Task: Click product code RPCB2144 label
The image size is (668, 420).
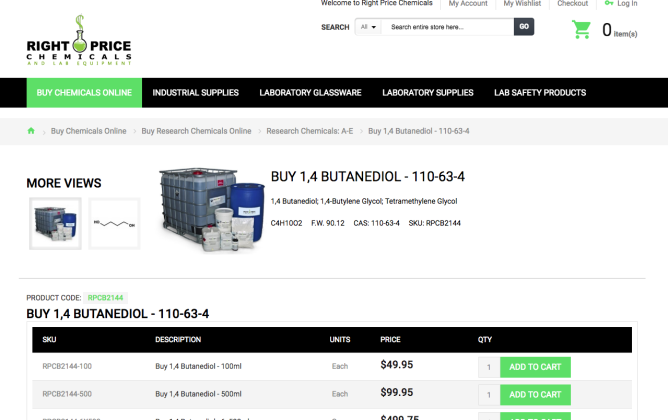Action: click(x=105, y=298)
